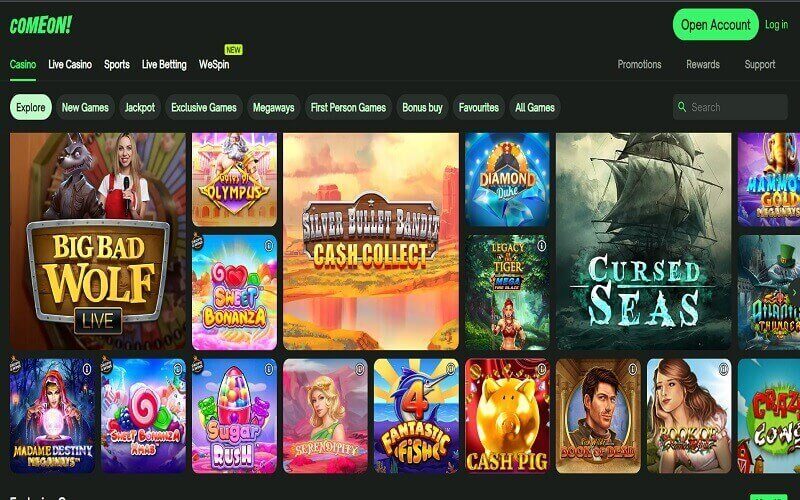Open info icon on Madame Destiny Megaways
This screenshot has width=800, height=500.
[x=87, y=369]
